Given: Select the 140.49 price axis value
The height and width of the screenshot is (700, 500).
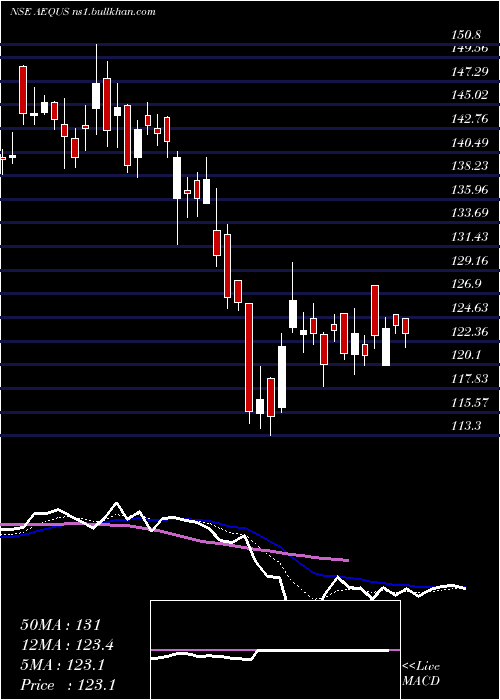Looking at the screenshot, I should [x=470, y=143].
